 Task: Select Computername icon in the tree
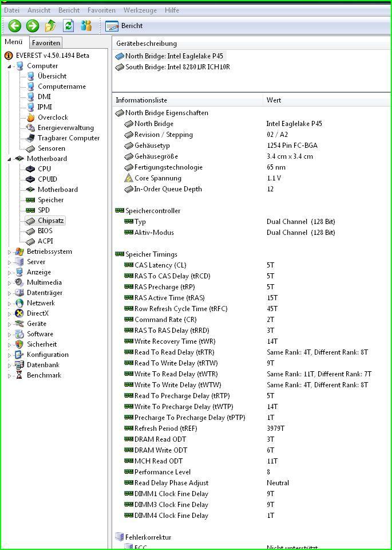[x=31, y=87]
